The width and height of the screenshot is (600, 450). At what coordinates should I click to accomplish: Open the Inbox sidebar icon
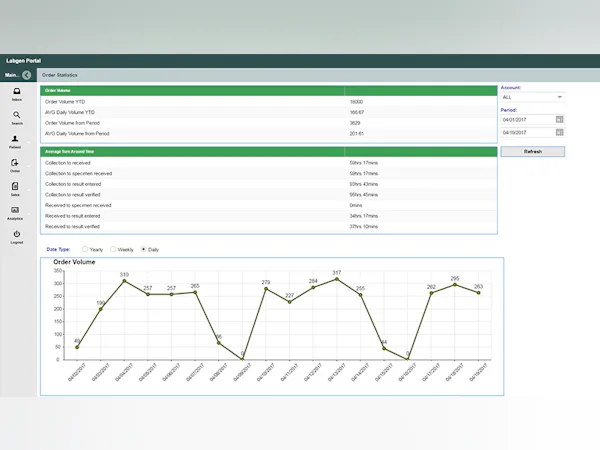[x=17, y=91]
